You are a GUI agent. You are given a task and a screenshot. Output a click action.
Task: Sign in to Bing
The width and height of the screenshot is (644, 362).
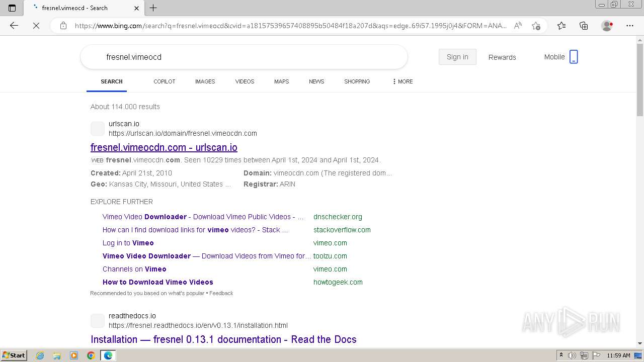click(457, 57)
